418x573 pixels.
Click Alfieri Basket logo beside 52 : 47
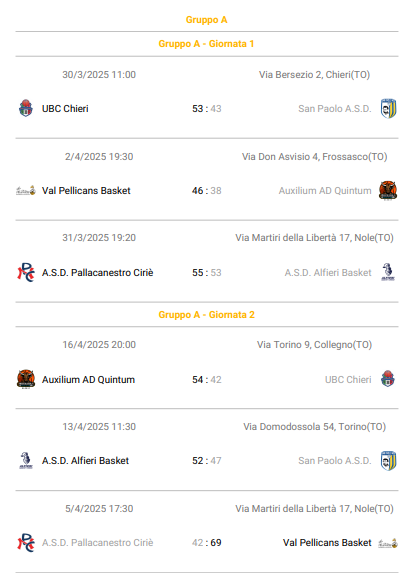(26, 460)
